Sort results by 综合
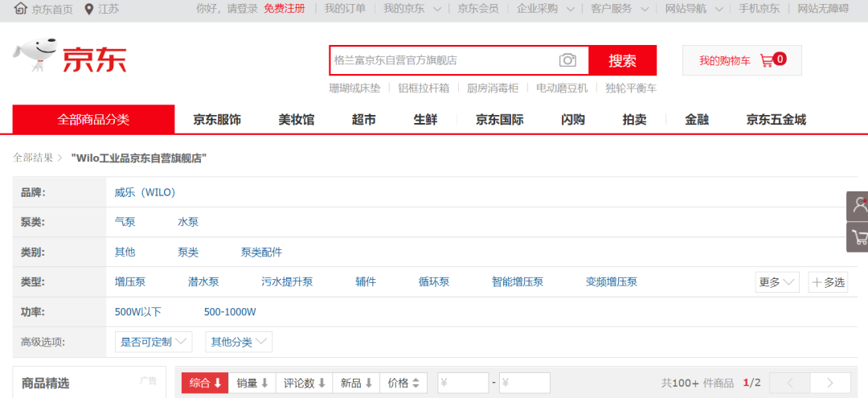868x398 pixels. [205, 383]
